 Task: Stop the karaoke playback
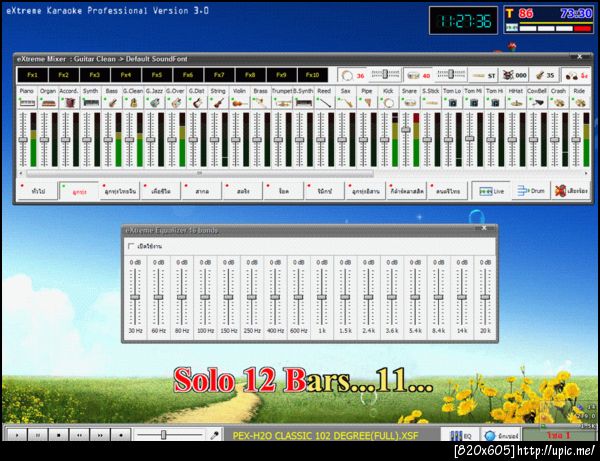tap(59, 435)
